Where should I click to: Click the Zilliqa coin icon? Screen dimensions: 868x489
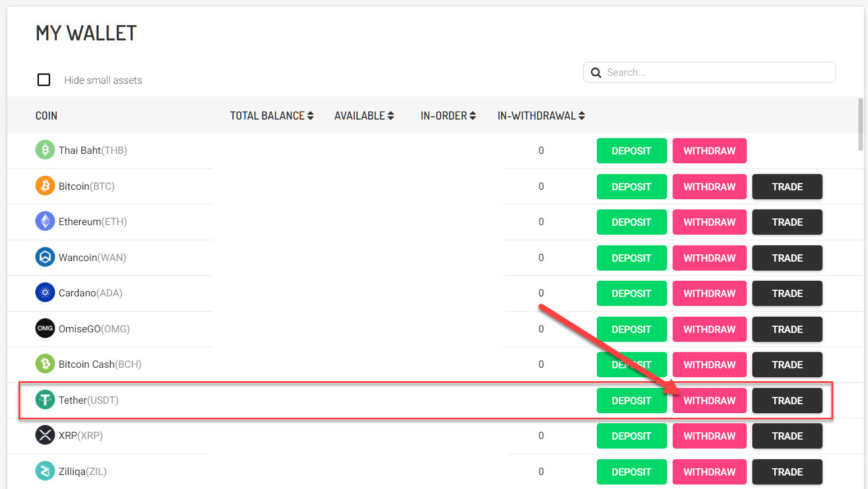(x=45, y=471)
